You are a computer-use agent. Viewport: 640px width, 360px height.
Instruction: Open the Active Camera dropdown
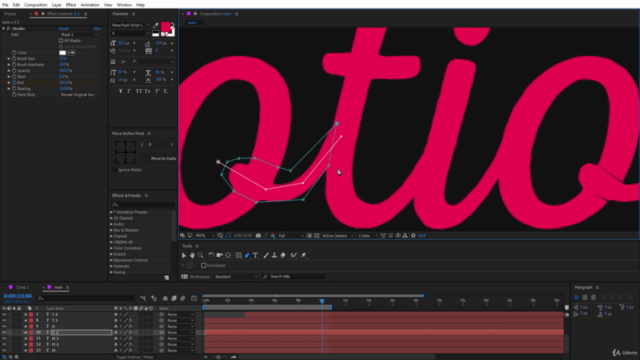338,236
